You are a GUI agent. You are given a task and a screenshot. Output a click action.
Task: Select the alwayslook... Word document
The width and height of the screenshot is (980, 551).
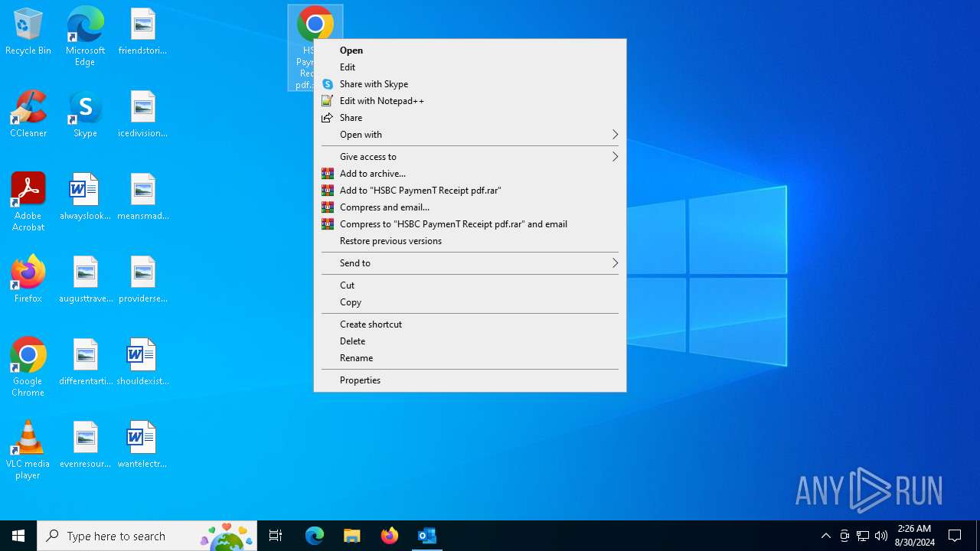point(85,197)
